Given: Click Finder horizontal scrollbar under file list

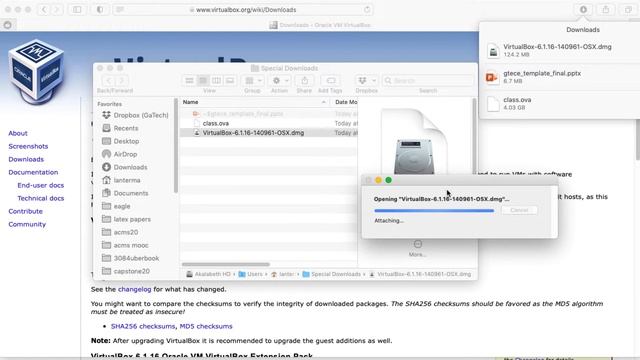Looking at the screenshot, I should [226, 264].
